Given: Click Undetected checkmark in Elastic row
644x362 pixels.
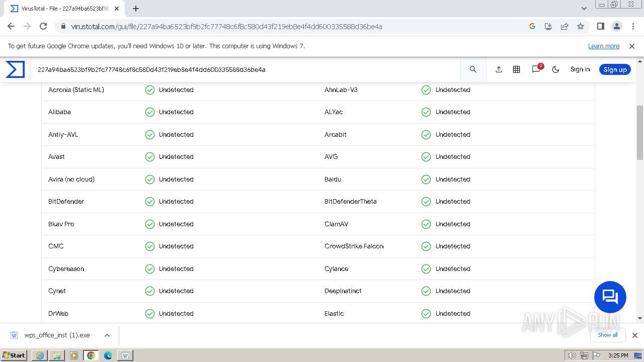Looking at the screenshot, I should point(426,313).
